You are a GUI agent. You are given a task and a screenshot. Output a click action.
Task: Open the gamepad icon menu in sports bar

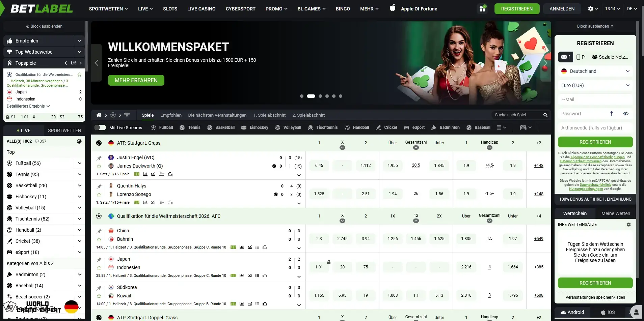pyautogui.click(x=523, y=127)
